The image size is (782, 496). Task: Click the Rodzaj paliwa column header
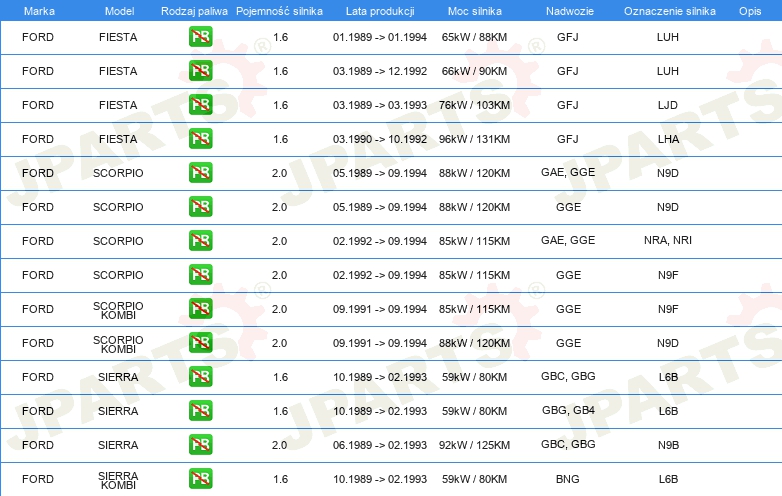pos(194,11)
